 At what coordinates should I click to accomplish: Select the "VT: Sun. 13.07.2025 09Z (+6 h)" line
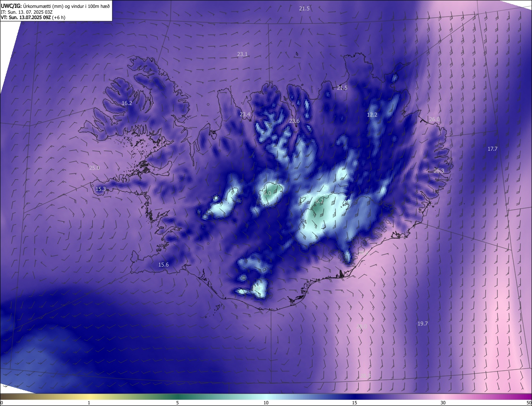pos(33,17)
